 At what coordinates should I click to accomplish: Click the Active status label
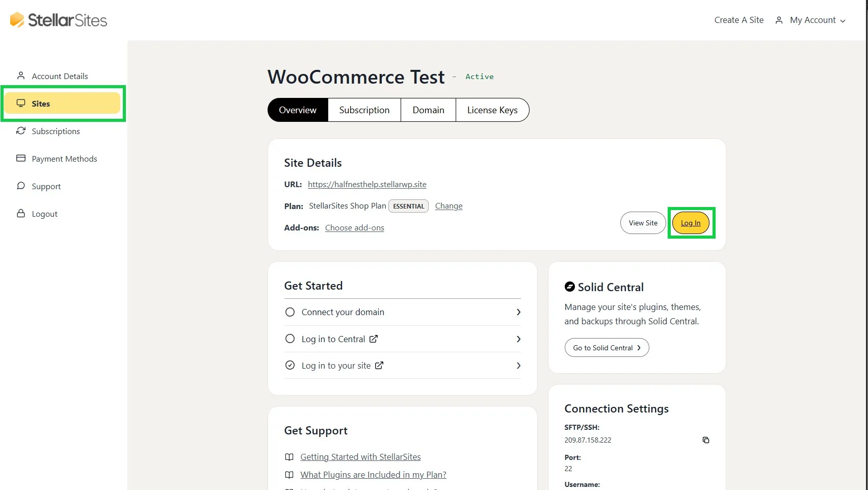coord(479,76)
